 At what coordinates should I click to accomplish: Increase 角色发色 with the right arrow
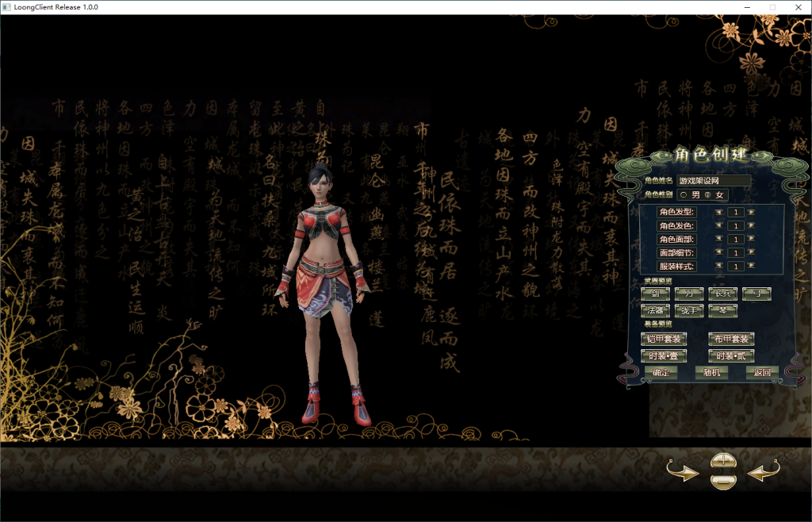click(751, 225)
